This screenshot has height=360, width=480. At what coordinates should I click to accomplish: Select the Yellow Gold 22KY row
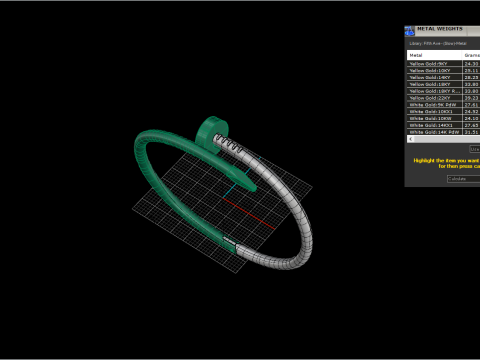(x=443, y=98)
